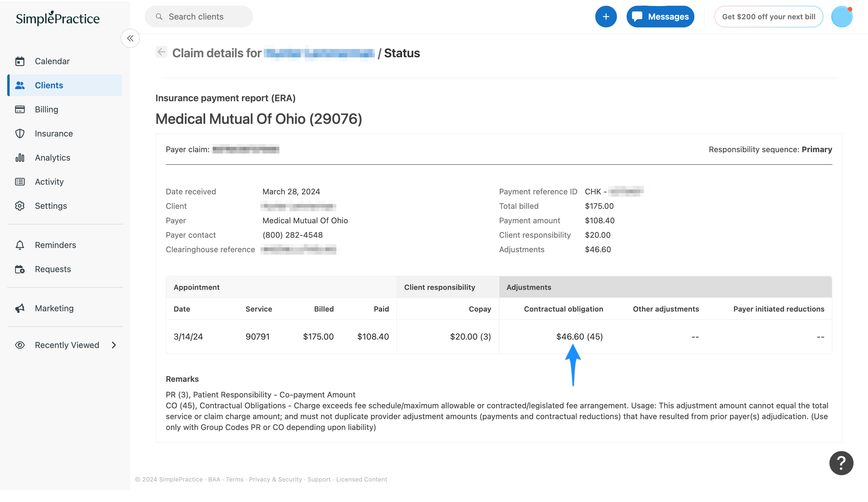This screenshot has height=502, width=868.
Task: Select the Calendar icon in sidebar
Action: 20,61
